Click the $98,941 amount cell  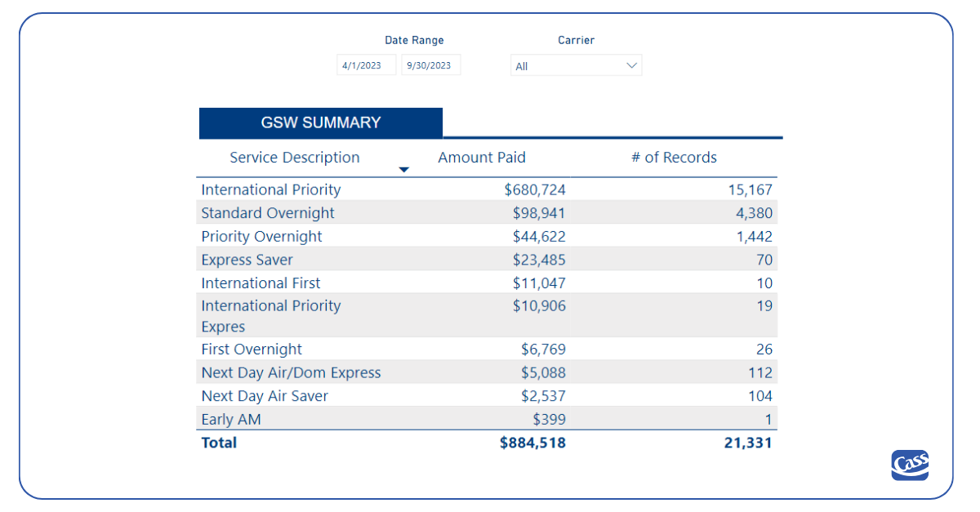[x=539, y=213]
